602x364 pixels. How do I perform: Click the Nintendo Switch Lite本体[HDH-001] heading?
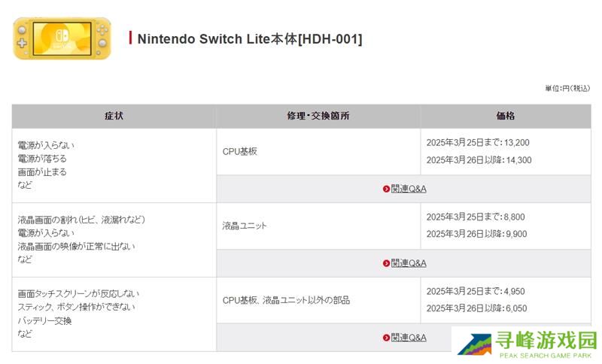[x=249, y=39]
